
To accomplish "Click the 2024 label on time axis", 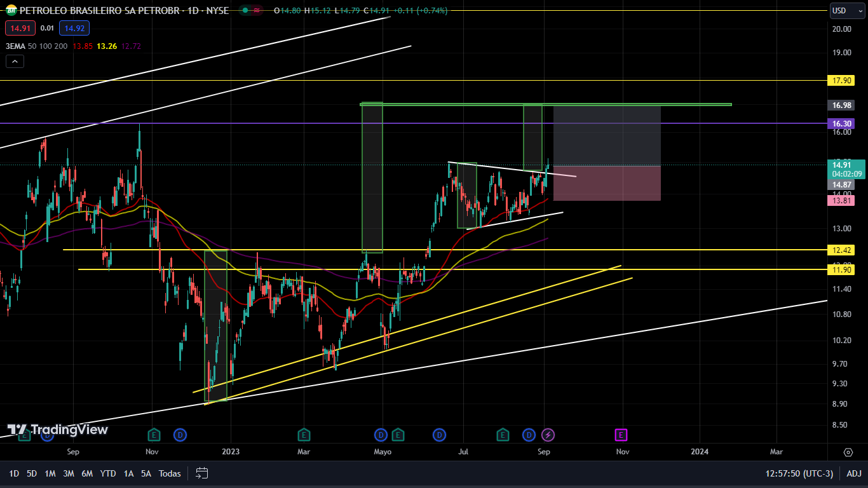I will click(x=700, y=452).
